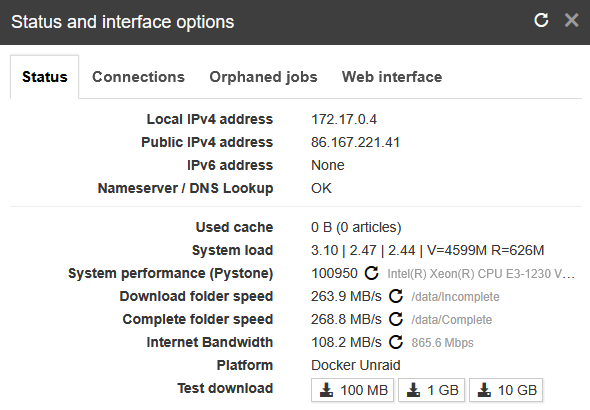Retest the Download folder speed

[396, 296]
